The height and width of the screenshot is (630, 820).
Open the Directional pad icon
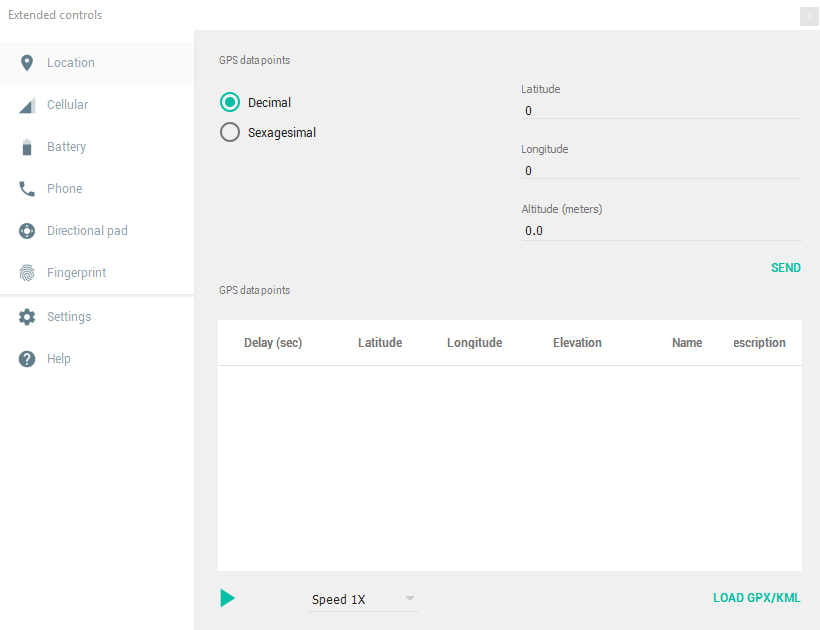coord(27,231)
